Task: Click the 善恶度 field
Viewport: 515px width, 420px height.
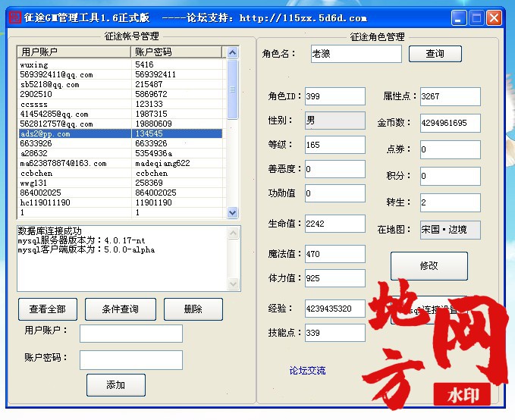Action: (335, 169)
